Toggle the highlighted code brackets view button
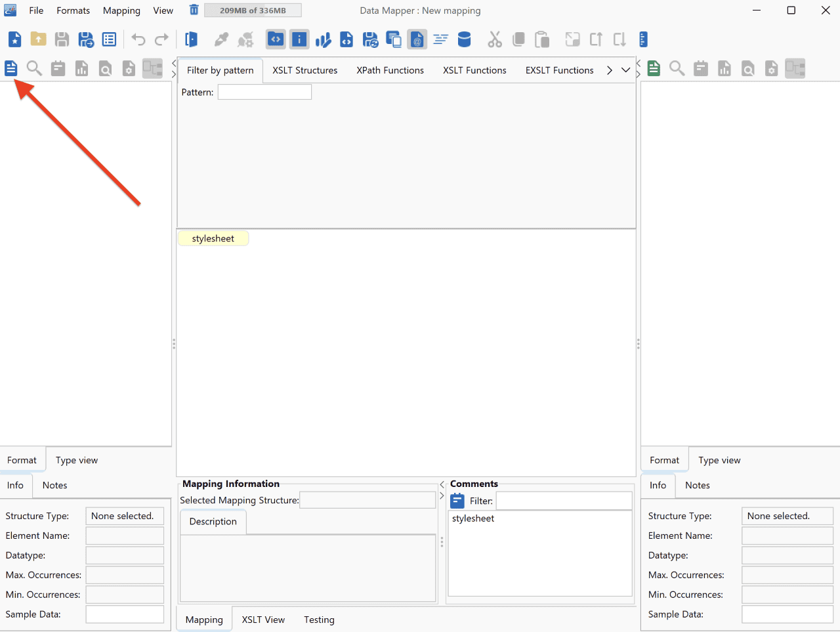Image resolution: width=840 pixels, height=632 pixels. [276, 39]
